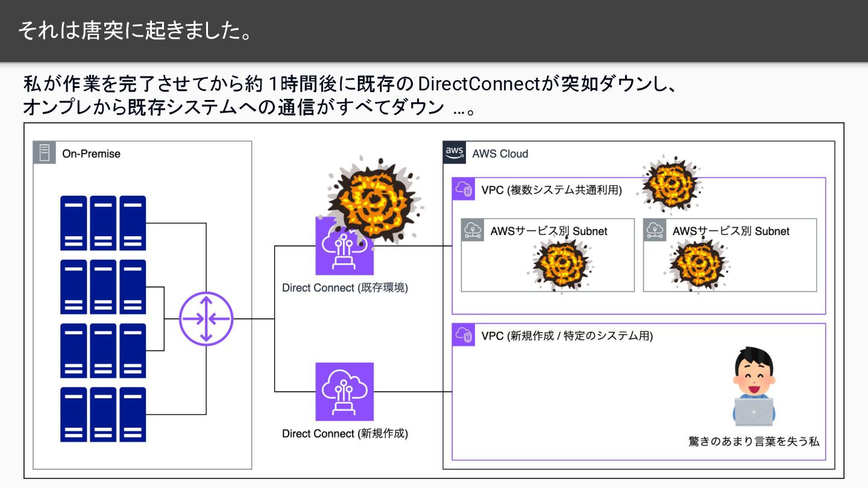Click the smiling person with laptop illustration
Screen dimensions: 868x488
pyautogui.click(x=753, y=387)
